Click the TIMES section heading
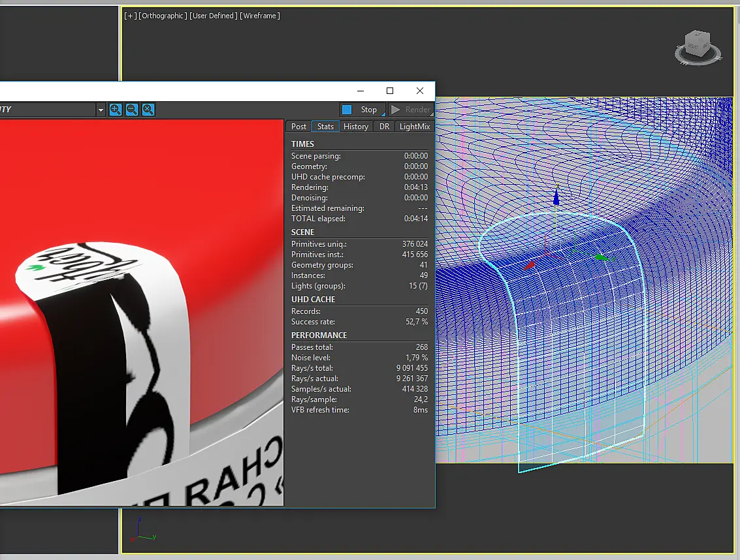This screenshot has height=560, width=740. (x=302, y=144)
